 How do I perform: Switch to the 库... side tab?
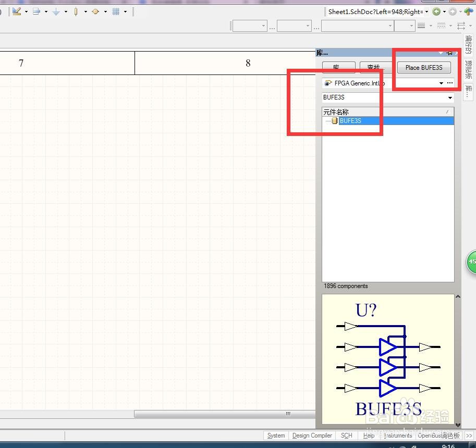click(468, 91)
